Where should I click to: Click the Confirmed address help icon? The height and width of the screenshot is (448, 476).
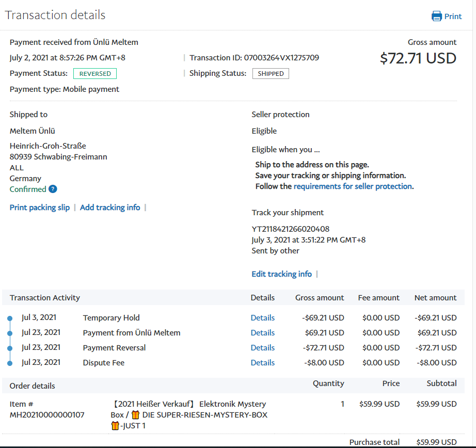[x=53, y=189]
